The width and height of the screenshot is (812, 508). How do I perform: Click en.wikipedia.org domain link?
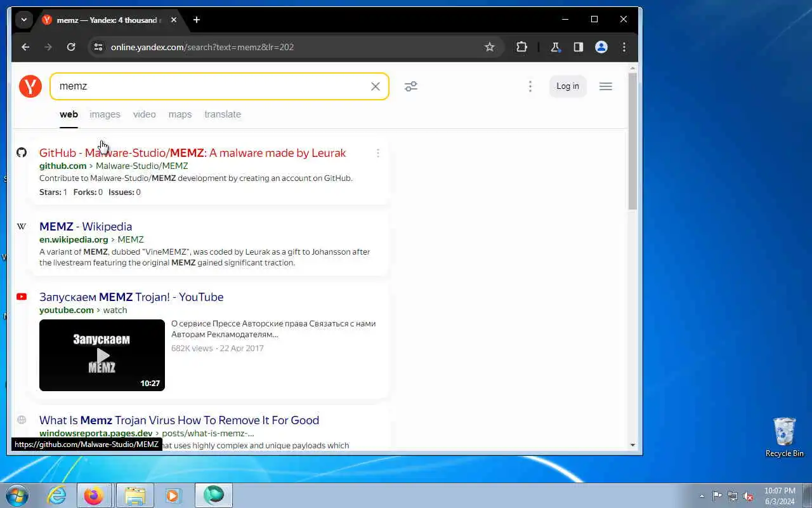[74, 239]
